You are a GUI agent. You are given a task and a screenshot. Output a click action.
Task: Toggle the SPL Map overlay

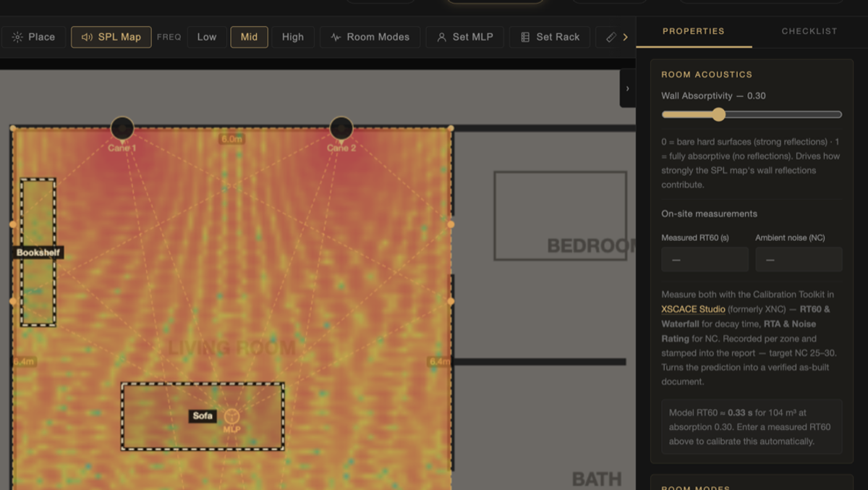[111, 37]
